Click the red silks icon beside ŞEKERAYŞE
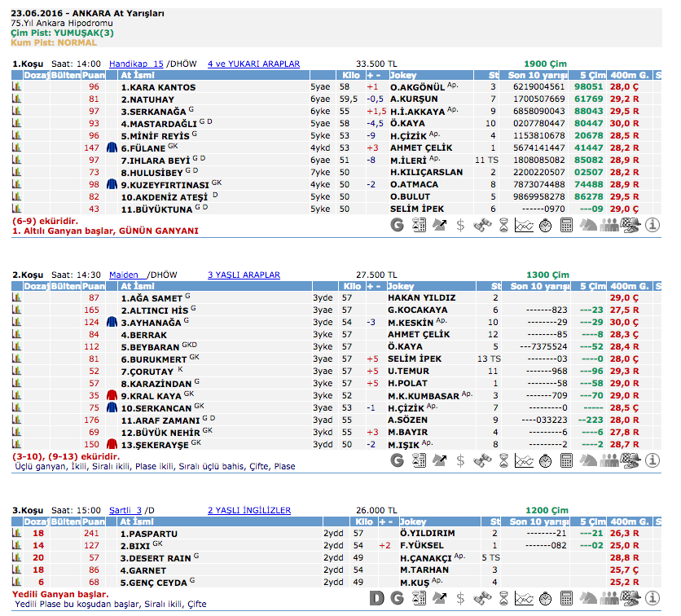 [112, 445]
